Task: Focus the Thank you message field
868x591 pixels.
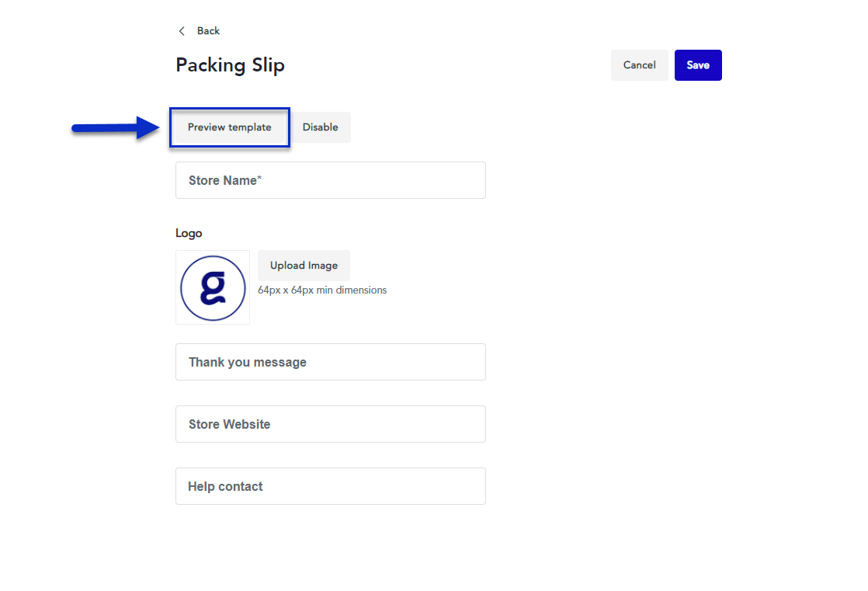Action: [x=331, y=362]
